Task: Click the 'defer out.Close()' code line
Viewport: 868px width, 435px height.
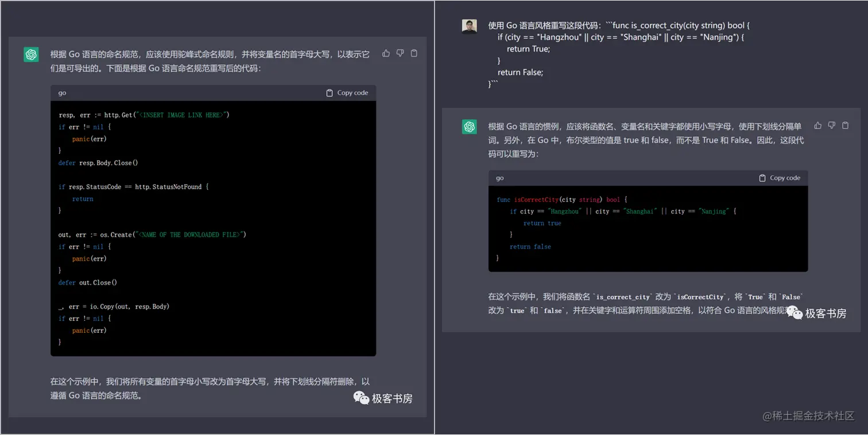Action: tap(88, 282)
